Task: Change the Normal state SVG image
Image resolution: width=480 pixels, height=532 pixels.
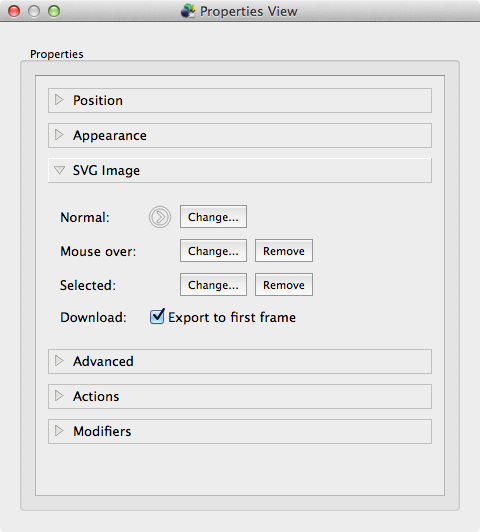Action: click(213, 216)
